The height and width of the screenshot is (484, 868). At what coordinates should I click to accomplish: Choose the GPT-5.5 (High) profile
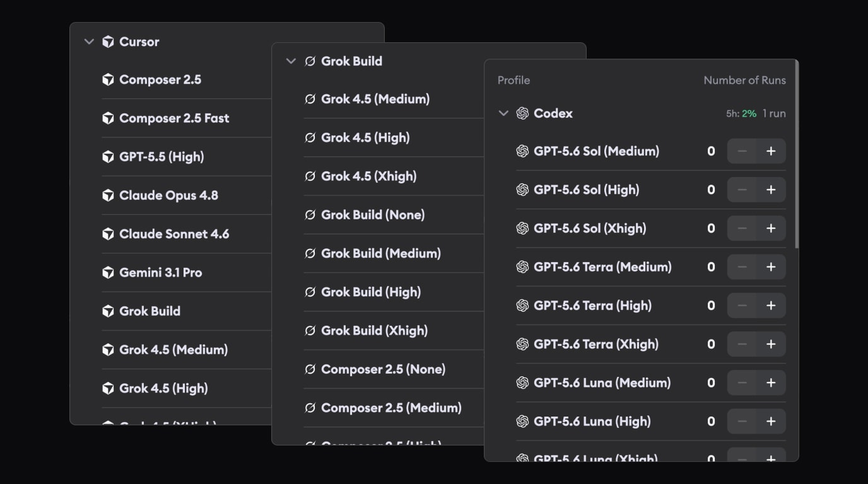coord(161,156)
